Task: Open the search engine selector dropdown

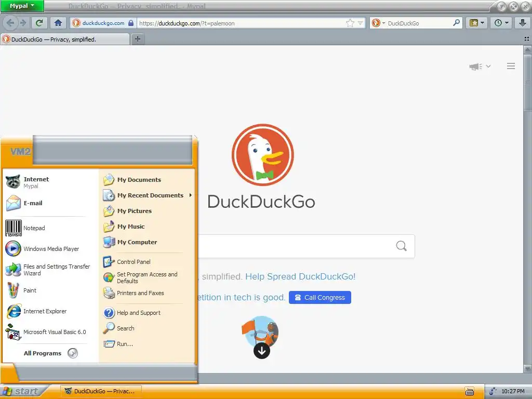Action: pos(379,23)
